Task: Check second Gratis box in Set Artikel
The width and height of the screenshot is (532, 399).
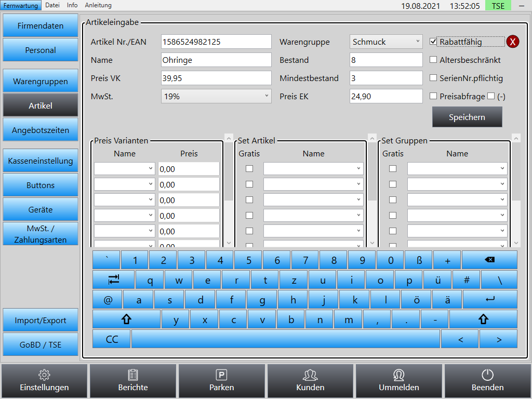Action: coord(249,184)
